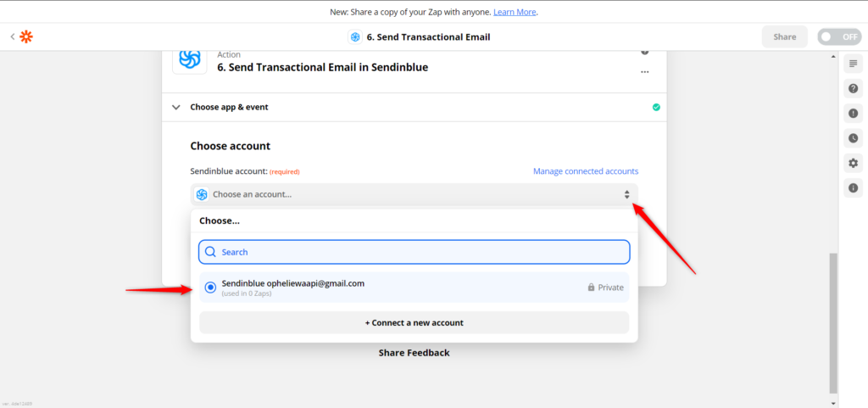The width and height of the screenshot is (868, 408).
Task: Click Sendinblue icon in the title bar
Action: pyautogui.click(x=355, y=37)
